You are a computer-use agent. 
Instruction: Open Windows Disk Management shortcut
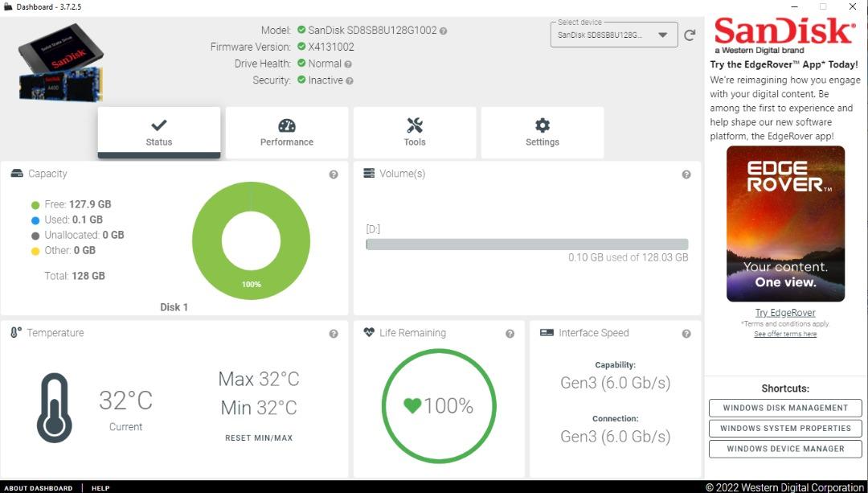click(x=785, y=408)
